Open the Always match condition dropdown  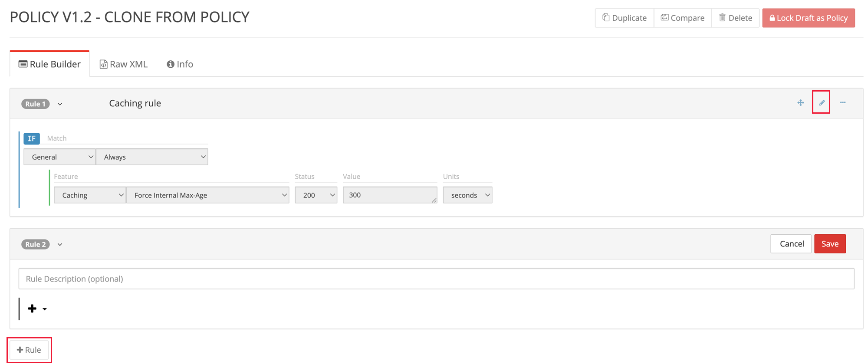(x=152, y=157)
